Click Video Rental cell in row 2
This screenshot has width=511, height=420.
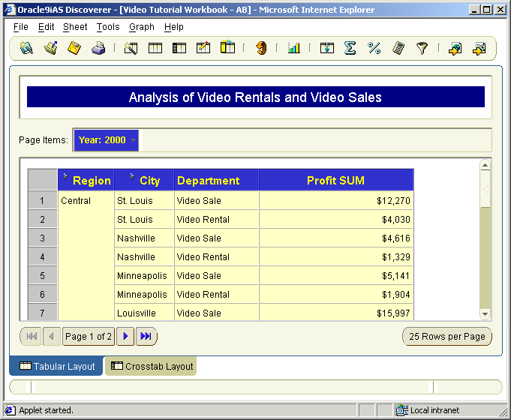tap(216, 220)
